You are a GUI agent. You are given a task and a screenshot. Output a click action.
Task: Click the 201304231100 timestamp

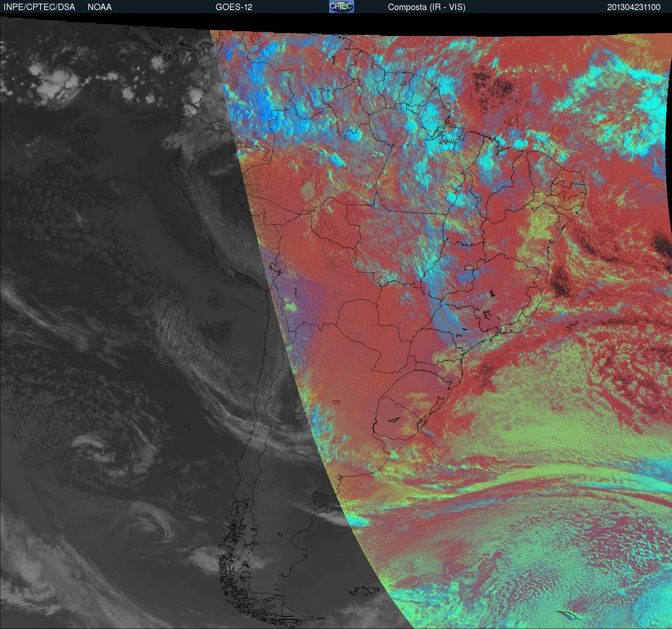click(x=634, y=7)
